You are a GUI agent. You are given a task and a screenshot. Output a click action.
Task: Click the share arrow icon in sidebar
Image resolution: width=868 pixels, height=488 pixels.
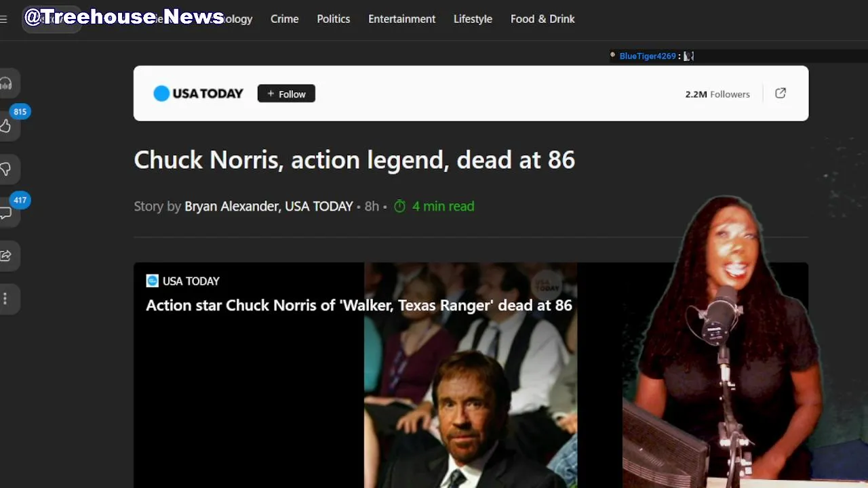pos(6,256)
